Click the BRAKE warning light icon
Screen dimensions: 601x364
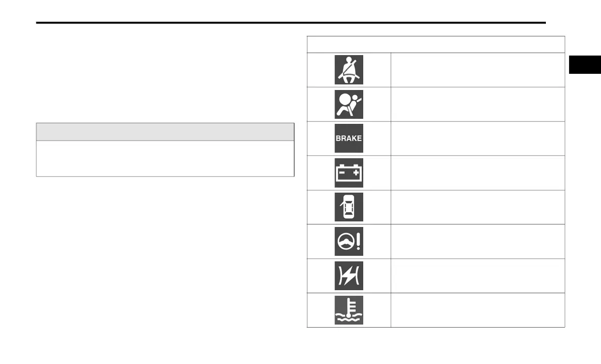(x=349, y=139)
